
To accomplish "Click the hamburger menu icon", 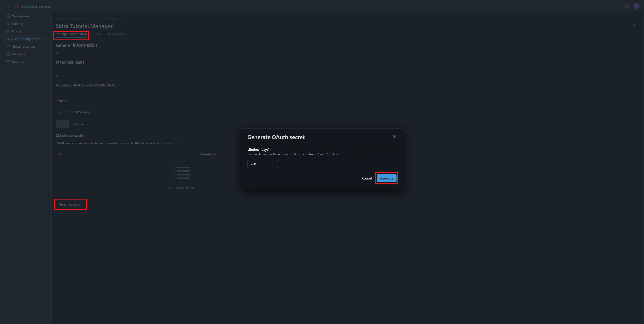I will point(8,6).
